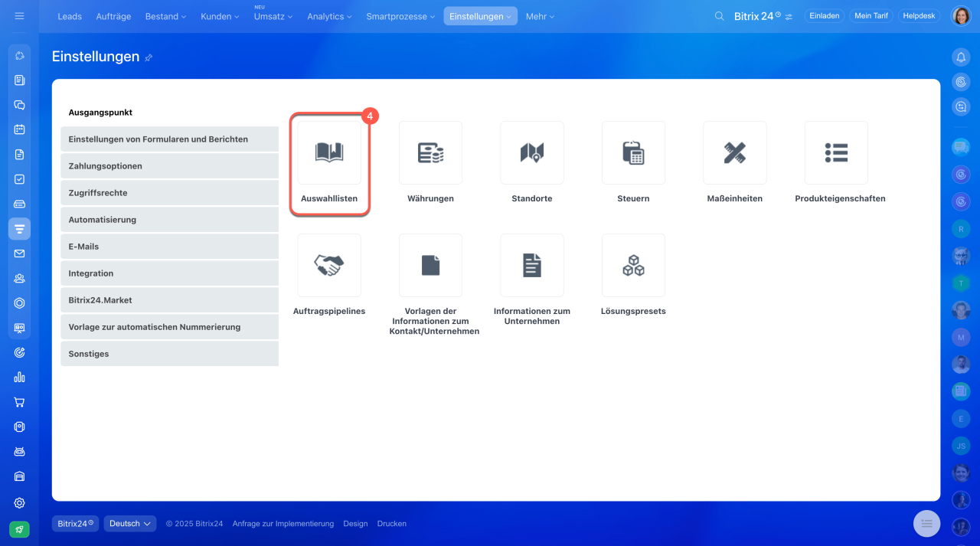Viewport: 980px width, 546px height.
Task: Open the mail envelope icon in left sidebar
Action: (20, 253)
